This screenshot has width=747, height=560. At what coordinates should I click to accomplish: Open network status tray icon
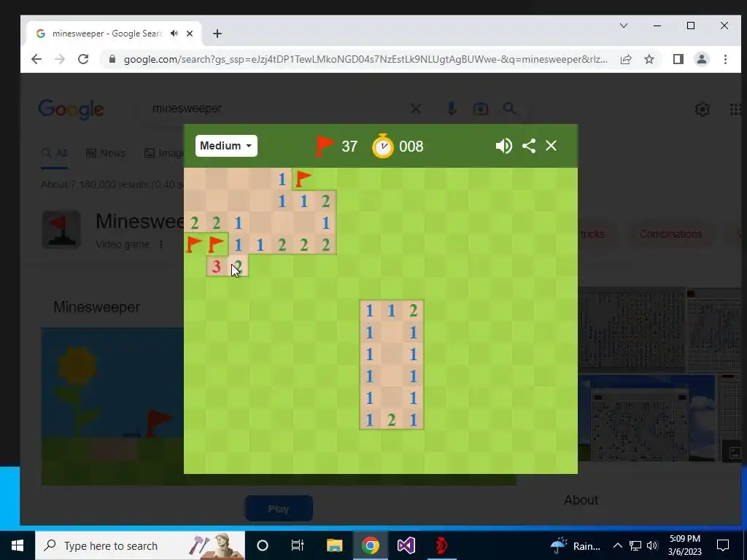(635, 545)
